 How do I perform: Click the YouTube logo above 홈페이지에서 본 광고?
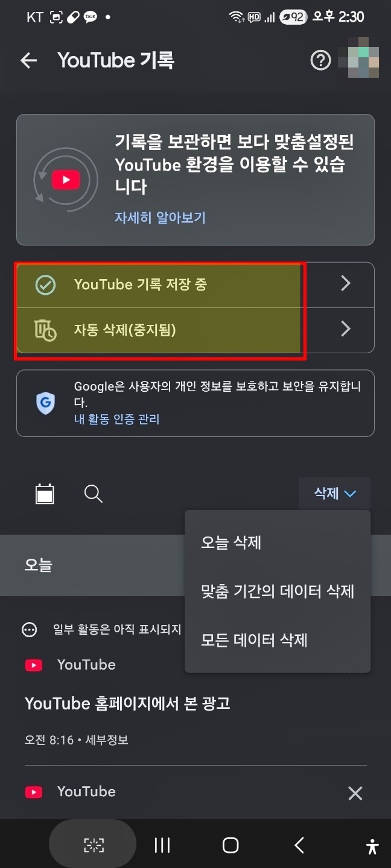coord(34,665)
